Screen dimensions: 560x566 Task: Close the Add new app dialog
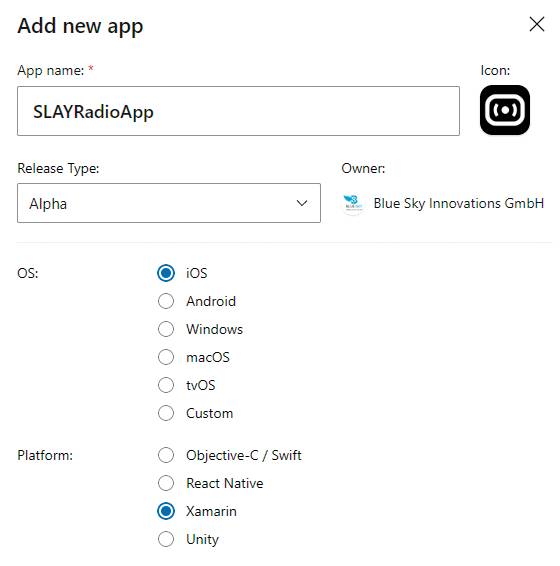537,24
